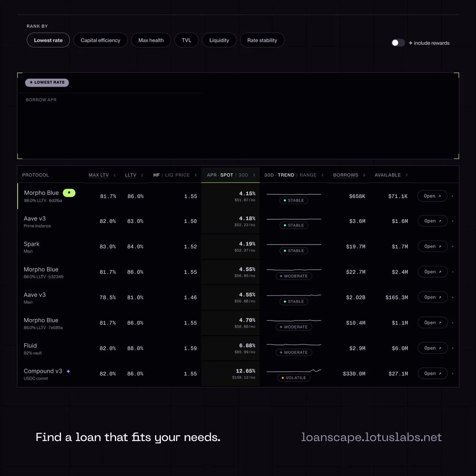Open the Morpho Blue b32349 loan
Screen dimensions: 476x476
pos(432,272)
